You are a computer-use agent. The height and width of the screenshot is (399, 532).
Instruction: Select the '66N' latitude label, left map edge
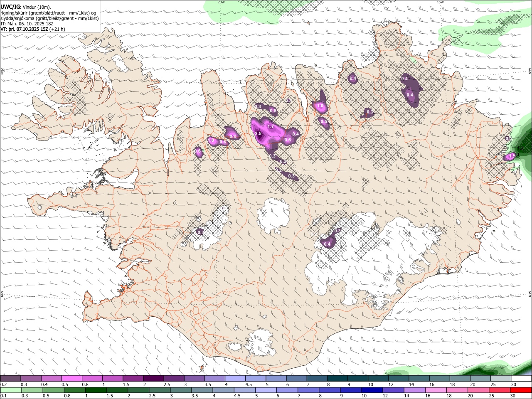pyautogui.click(x=2, y=71)
